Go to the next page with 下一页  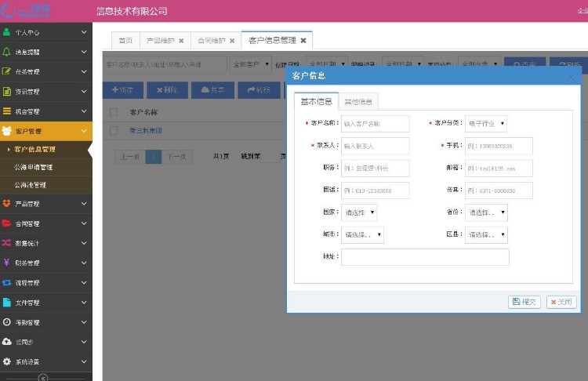coord(176,157)
